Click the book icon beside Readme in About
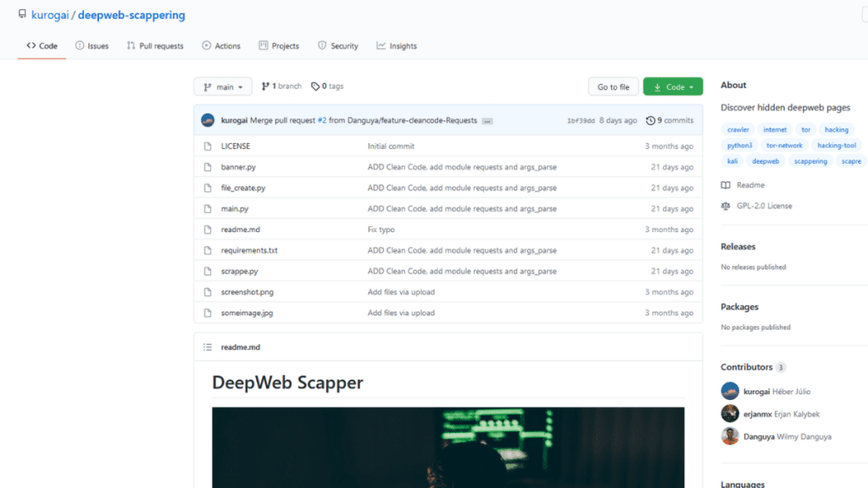 [x=726, y=185]
